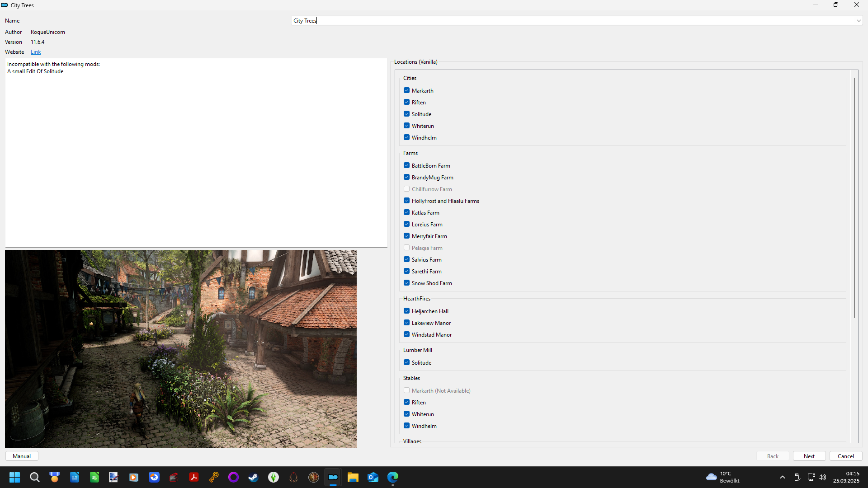868x488 pixels.
Task: Launch the image editor with brush icon
Action: (x=113, y=477)
